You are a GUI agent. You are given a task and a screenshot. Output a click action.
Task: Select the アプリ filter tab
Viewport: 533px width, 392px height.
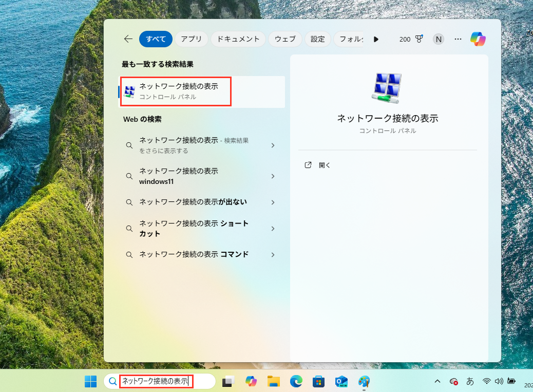191,39
